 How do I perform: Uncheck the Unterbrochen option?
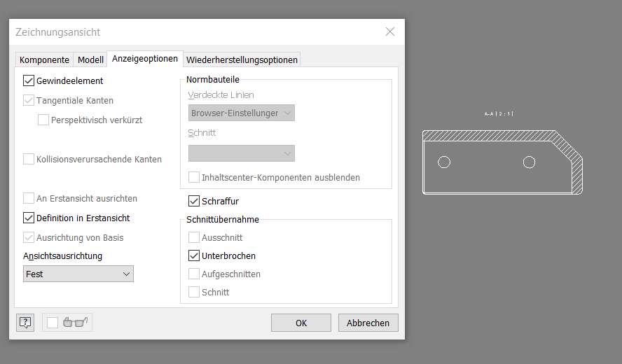point(194,255)
